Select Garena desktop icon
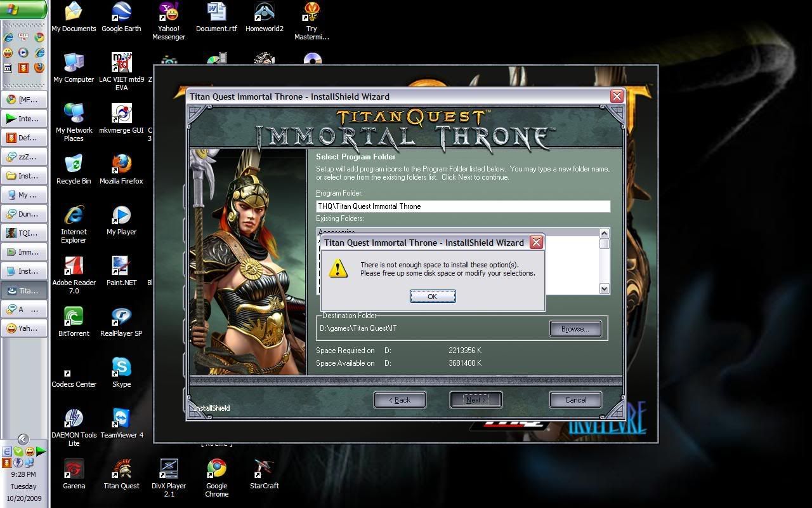 tap(74, 474)
